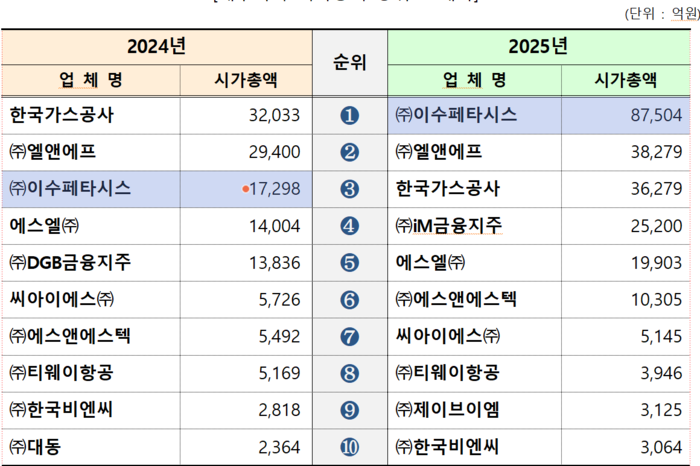This screenshot has height=466, width=700.
Task: Select ㈜티웨이항공 in the 2024 list
Action: [62, 373]
